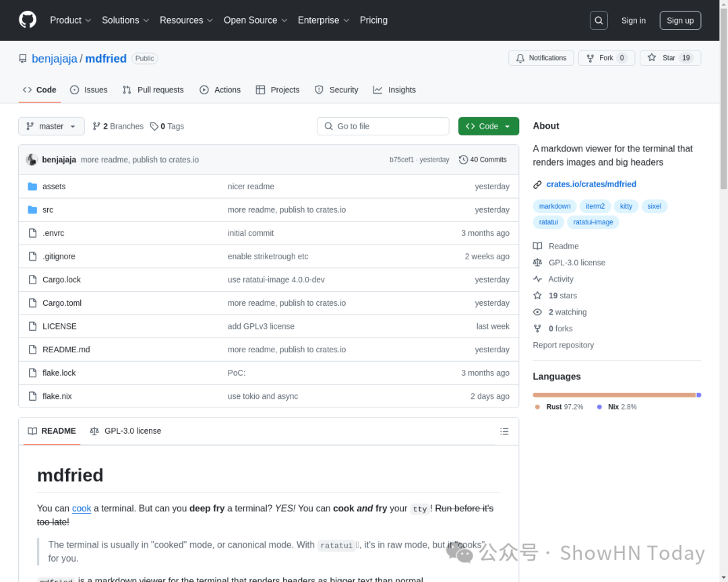Click the Notifications bell button
The height and width of the screenshot is (582, 728).
coord(541,58)
